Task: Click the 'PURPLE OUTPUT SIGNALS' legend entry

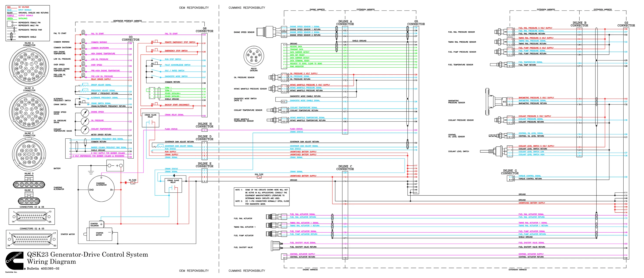Action: (20, 16)
